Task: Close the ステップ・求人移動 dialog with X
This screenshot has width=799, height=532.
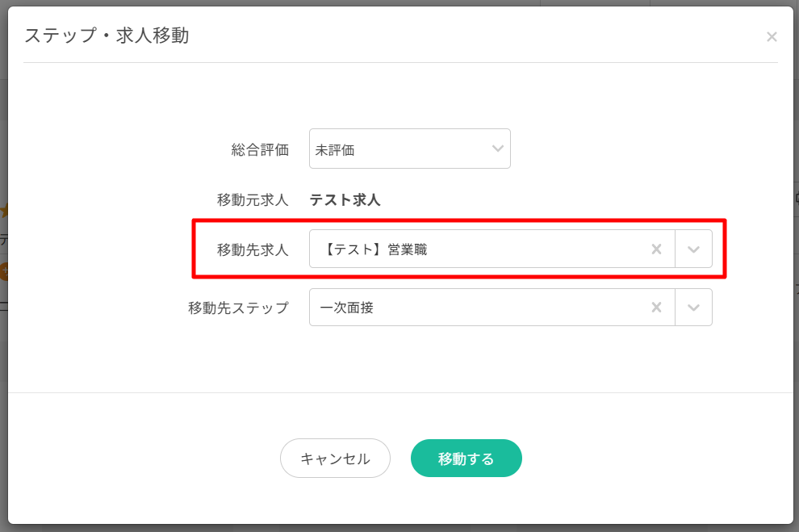Action: click(x=772, y=36)
